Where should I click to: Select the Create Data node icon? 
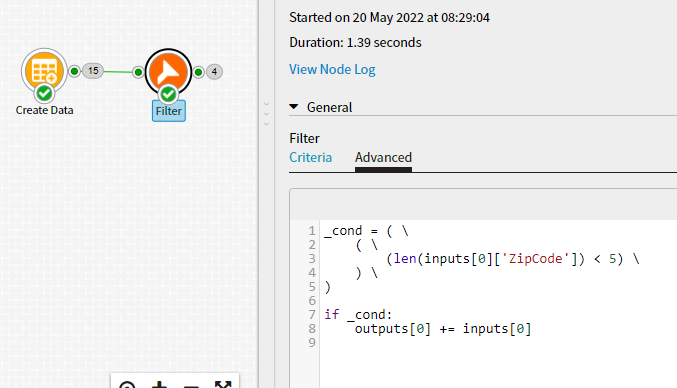(x=44, y=70)
